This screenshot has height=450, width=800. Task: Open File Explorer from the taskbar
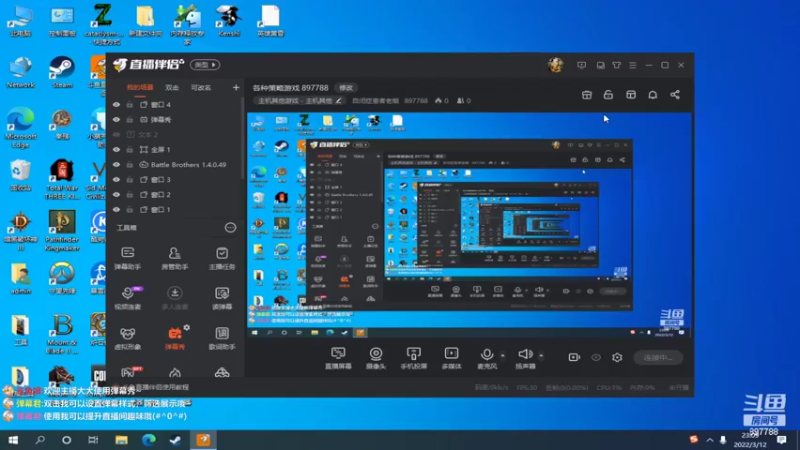(121, 440)
